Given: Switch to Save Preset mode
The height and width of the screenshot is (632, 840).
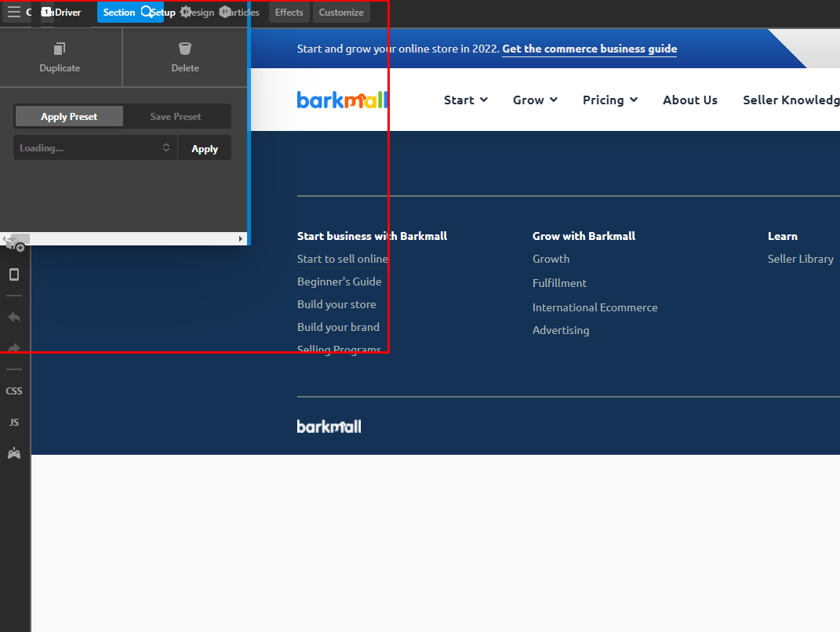Looking at the screenshot, I should [176, 116].
